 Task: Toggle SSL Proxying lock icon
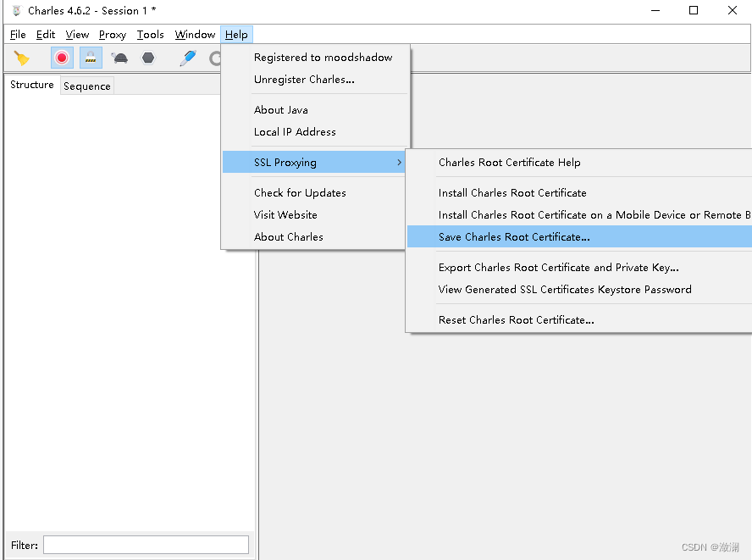91,58
